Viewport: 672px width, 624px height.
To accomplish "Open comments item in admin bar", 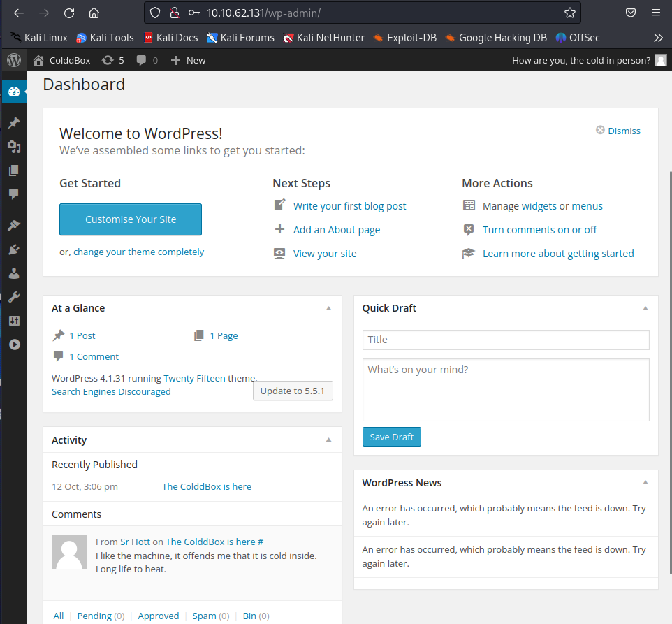I will (147, 60).
